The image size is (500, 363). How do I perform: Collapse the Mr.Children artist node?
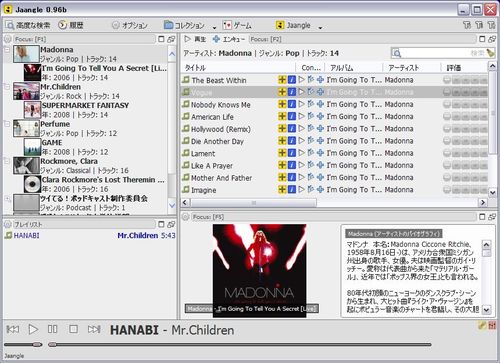click(x=7, y=87)
